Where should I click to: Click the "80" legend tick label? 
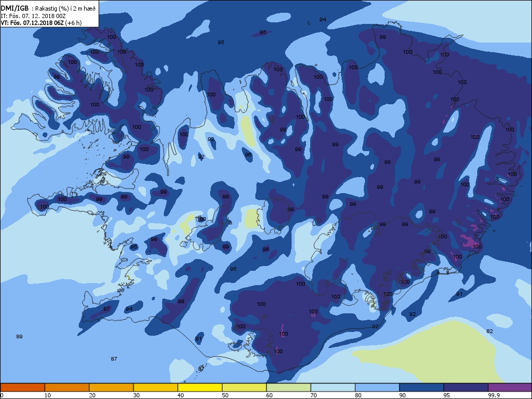coord(358,395)
